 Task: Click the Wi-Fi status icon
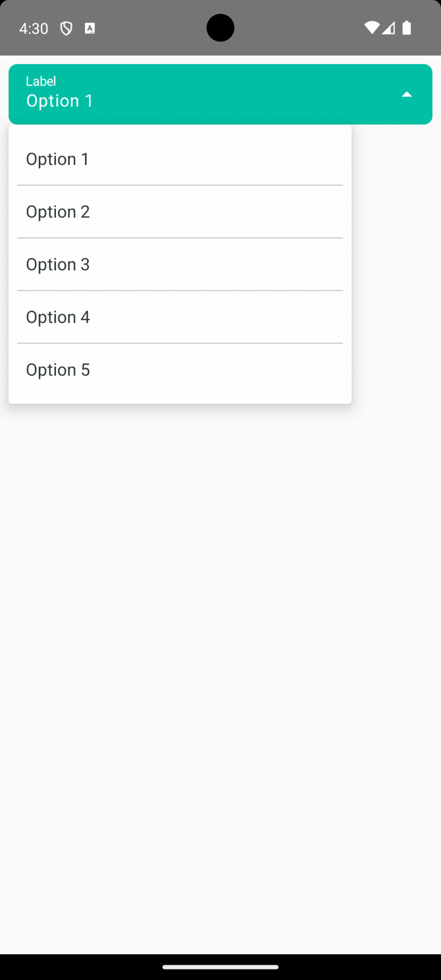tap(372, 28)
